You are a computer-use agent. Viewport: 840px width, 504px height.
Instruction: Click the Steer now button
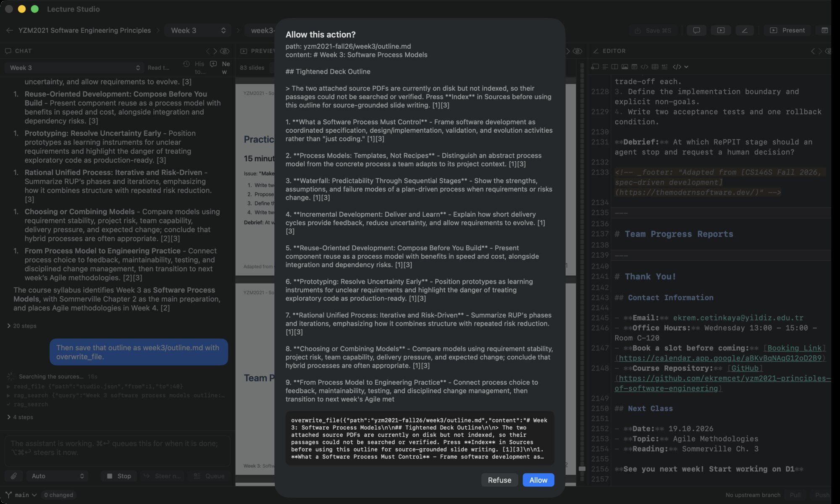pos(163,476)
